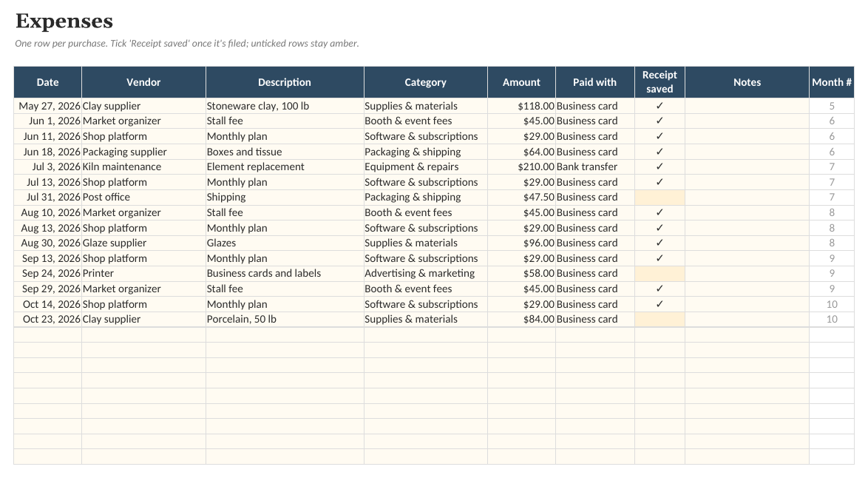Select description 'Stoneware clay, 100 lb'
Viewport: 868px width, 478px height.
pyautogui.click(x=285, y=106)
